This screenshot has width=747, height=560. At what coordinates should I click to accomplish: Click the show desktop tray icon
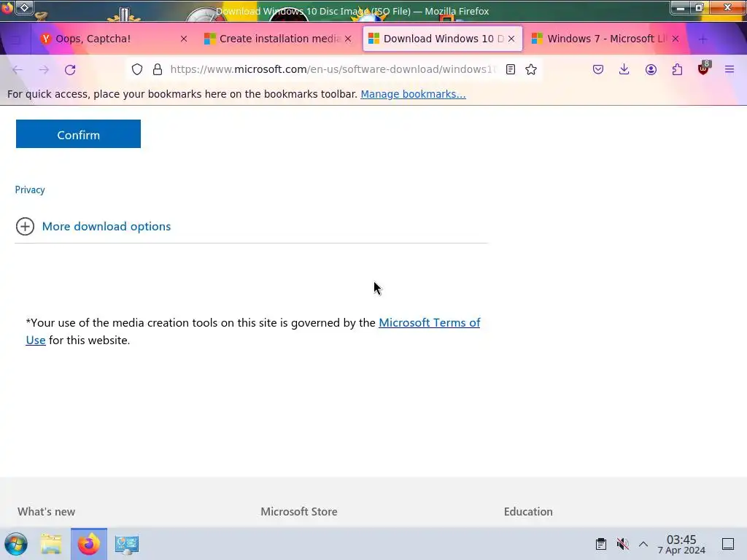728,544
